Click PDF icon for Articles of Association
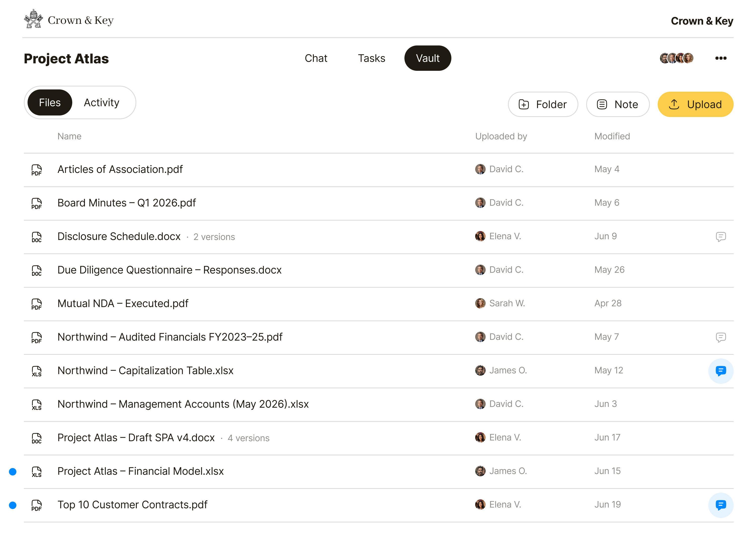Image resolution: width=756 pixels, height=553 pixels. [36, 170]
